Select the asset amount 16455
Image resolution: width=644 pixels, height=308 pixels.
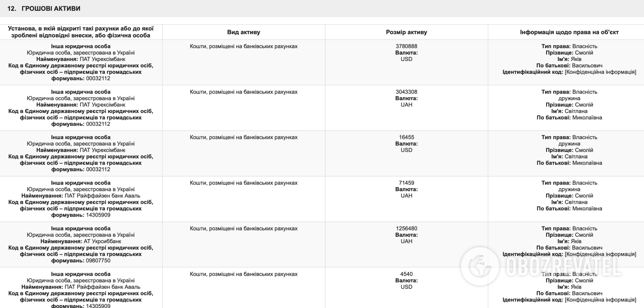pos(406,137)
